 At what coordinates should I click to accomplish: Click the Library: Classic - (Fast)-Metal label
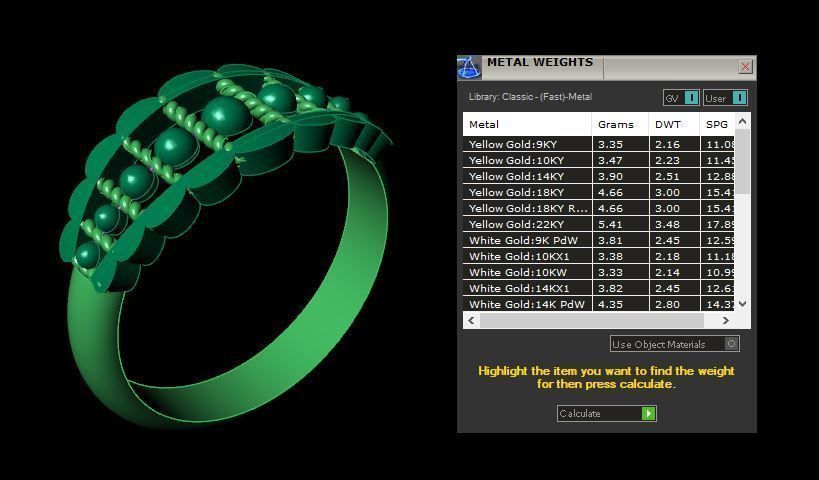(x=530, y=97)
